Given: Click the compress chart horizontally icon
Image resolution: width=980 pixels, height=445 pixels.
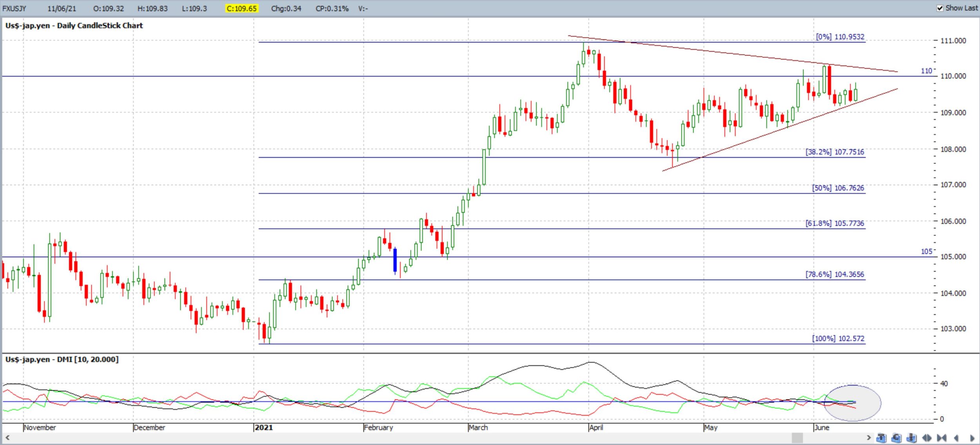Looking at the screenshot, I should tap(942, 438).
